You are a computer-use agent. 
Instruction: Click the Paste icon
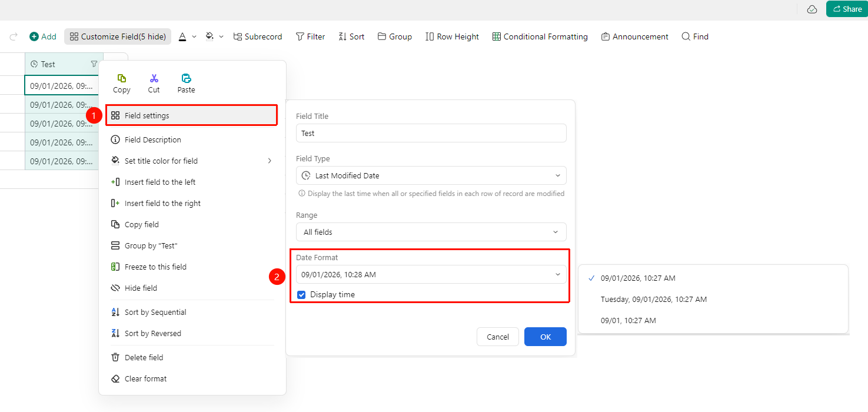pos(186,78)
